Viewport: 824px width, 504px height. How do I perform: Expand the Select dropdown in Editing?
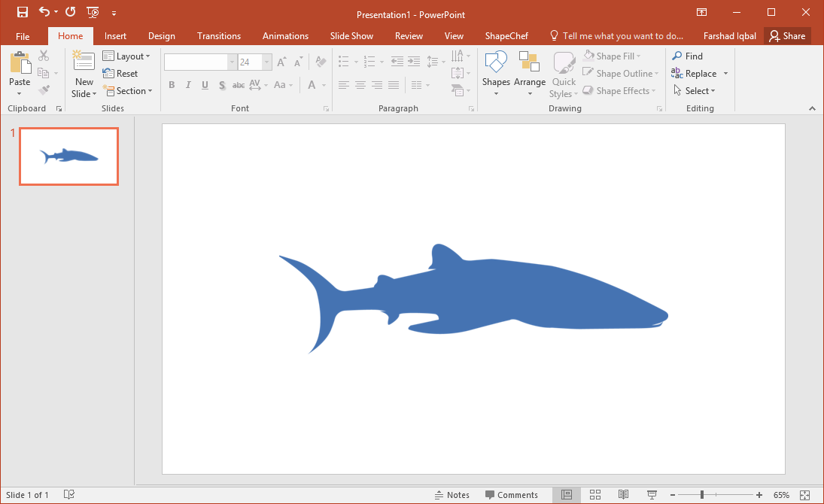click(694, 91)
